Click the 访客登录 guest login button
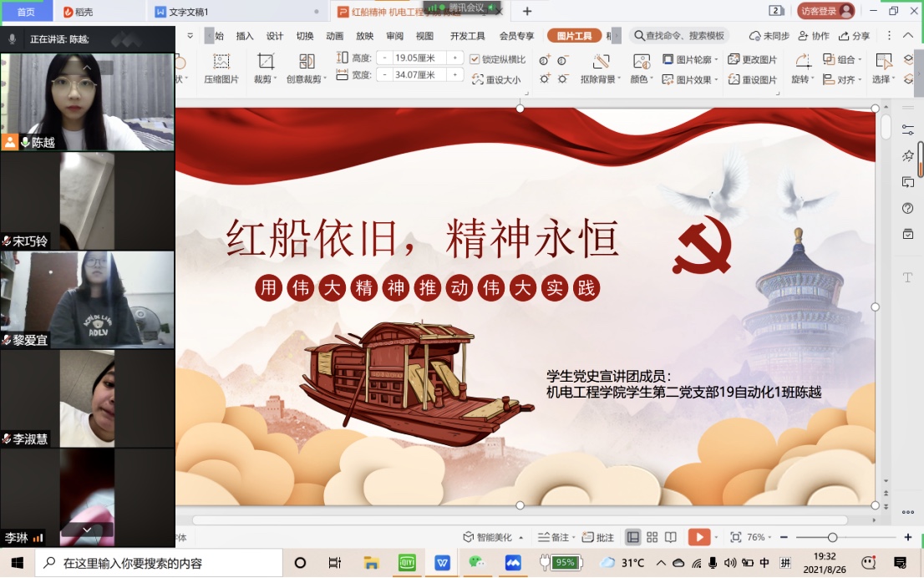Viewport: 924px width, 578px height. tap(825, 11)
